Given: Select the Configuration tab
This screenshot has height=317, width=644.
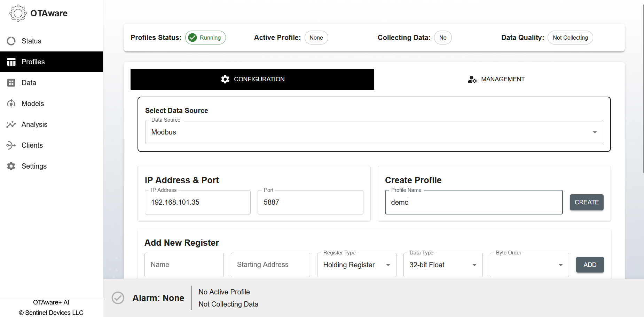Looking at the screenshot, I should click(252, 79).
